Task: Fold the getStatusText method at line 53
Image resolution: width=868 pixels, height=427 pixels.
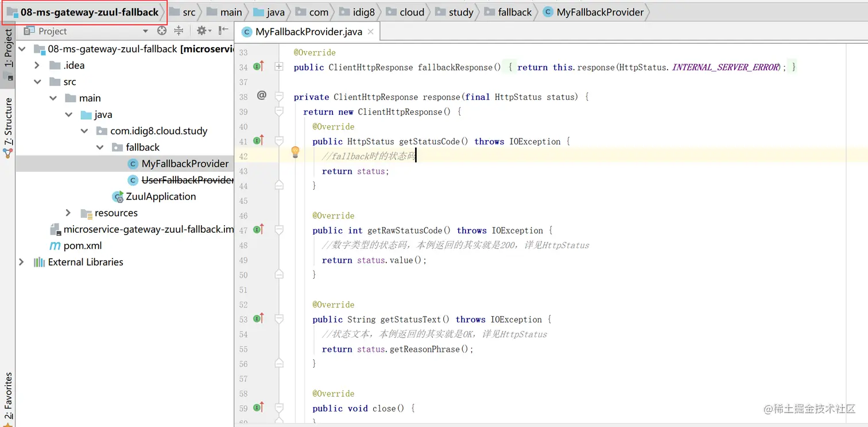Action: pos(279,319)
